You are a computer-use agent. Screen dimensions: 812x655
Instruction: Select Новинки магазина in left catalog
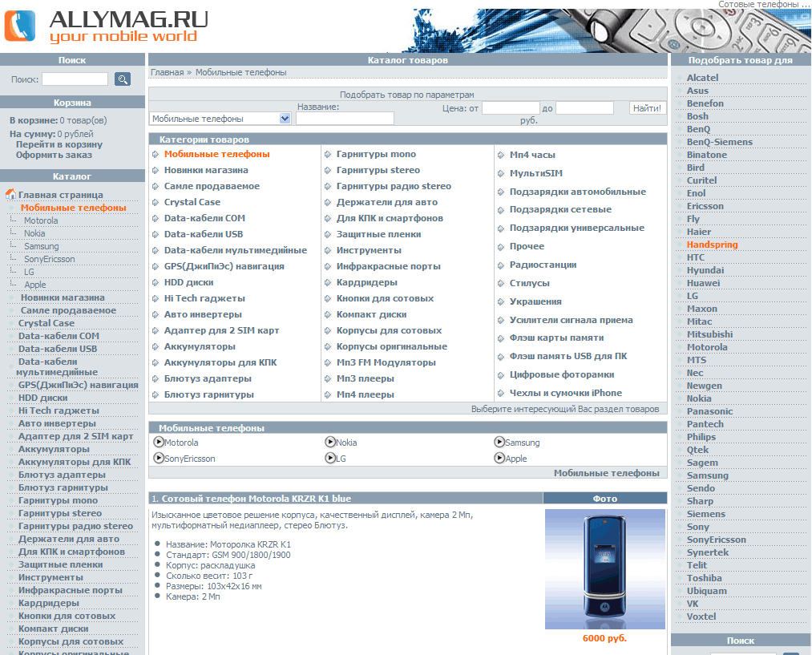click(63, 297)
